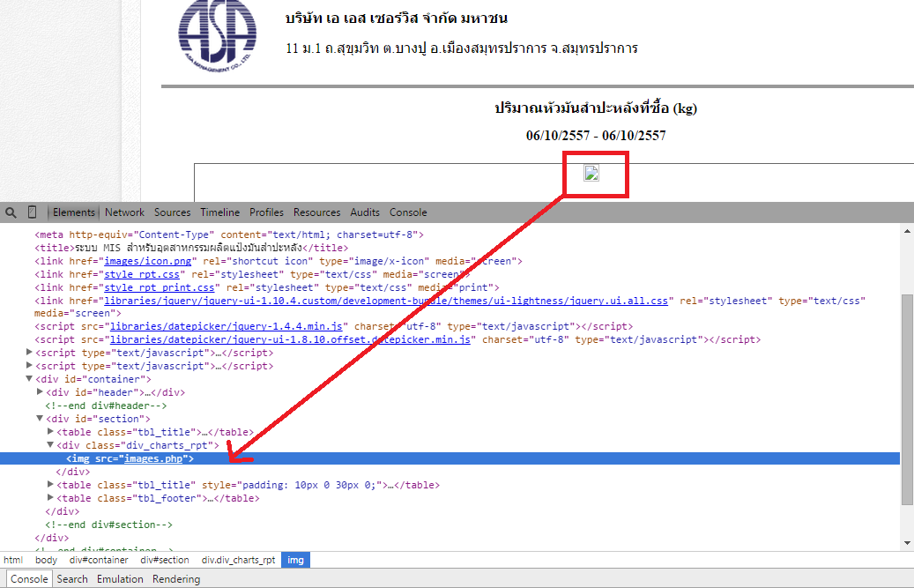This screenshot has width=914, height=588.
Task: Open the Audits tab
Action: [x=365, y=212]
